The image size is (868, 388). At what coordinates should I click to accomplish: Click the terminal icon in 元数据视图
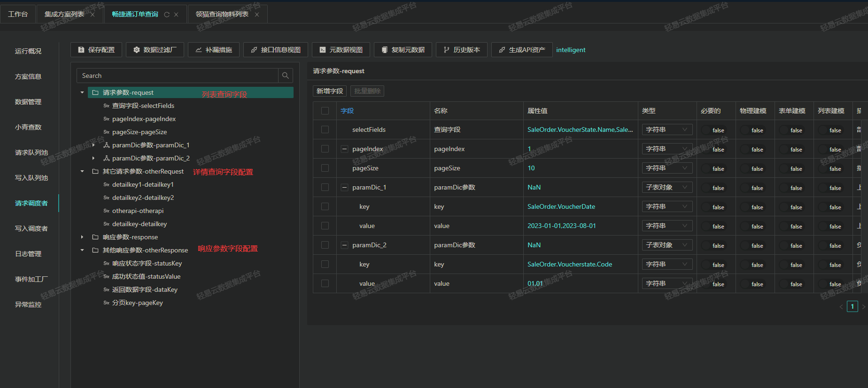click(323, 50)
